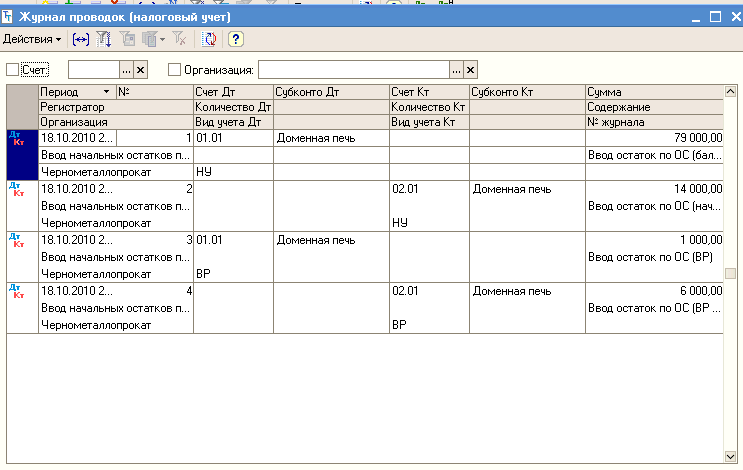Click inside the Организация input field
The width and height of the screenshot is (743, 470).
coord(353,70)
